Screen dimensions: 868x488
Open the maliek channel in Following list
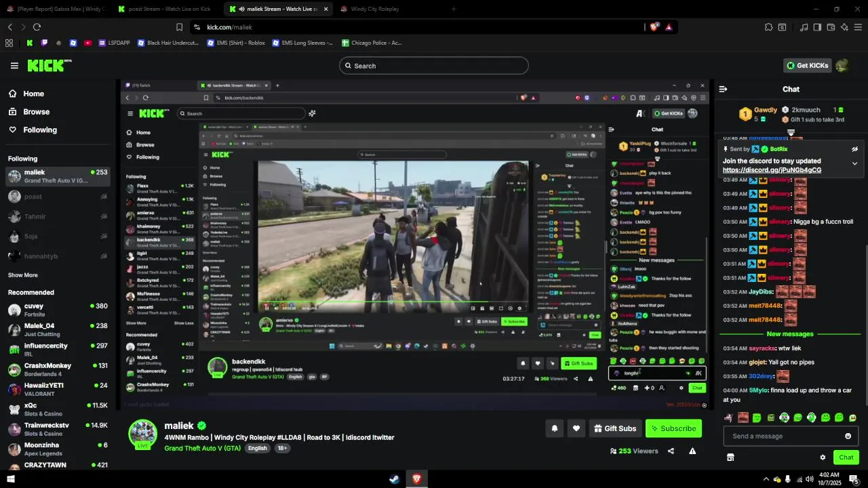(58, 176)
